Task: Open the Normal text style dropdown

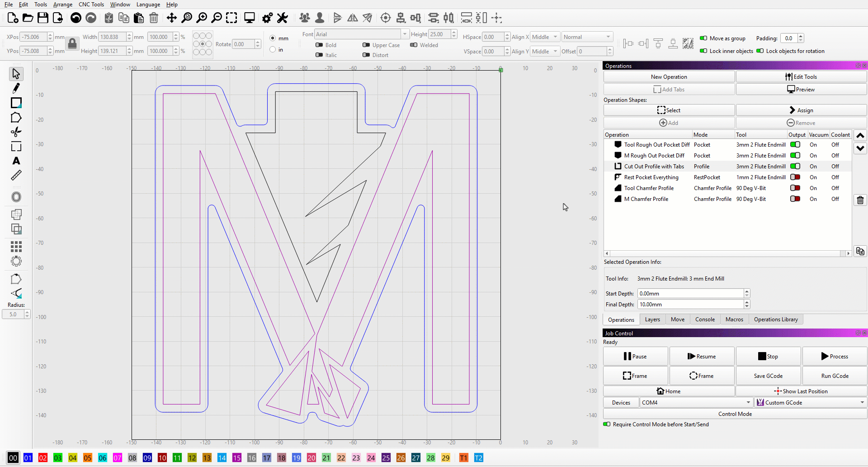Action: point(587,37)
